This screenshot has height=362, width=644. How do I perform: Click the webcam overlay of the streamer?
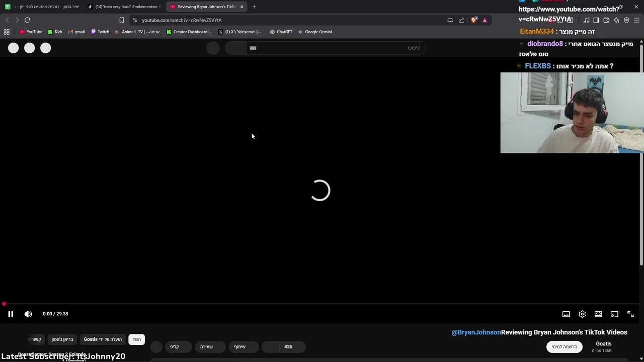coord(572,113)
